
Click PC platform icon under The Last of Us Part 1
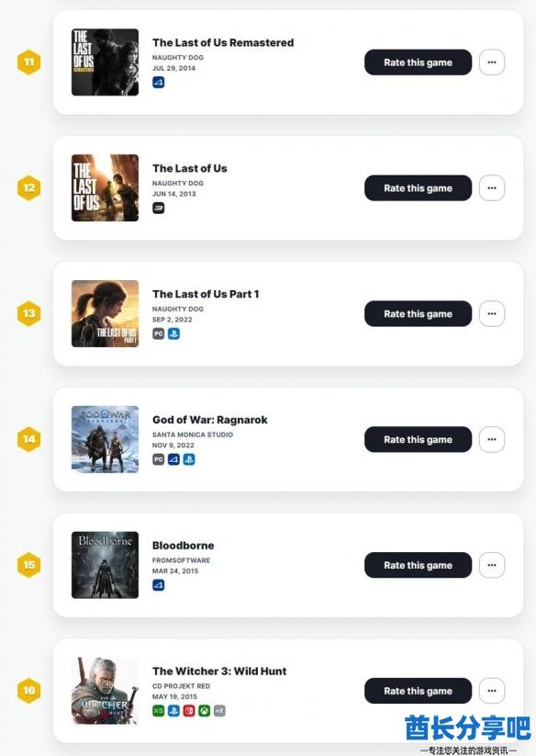(159, 333)
